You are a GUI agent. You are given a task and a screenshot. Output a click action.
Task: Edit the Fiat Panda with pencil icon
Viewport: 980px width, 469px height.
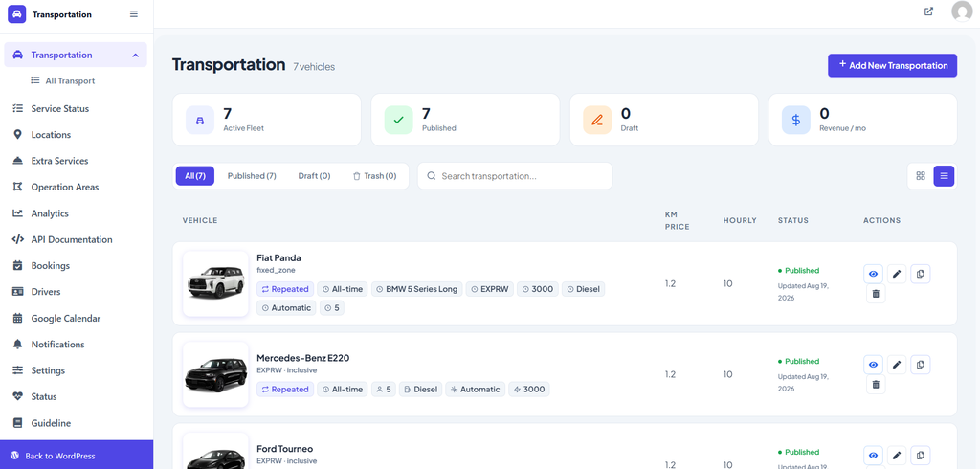tap(897, 274)
